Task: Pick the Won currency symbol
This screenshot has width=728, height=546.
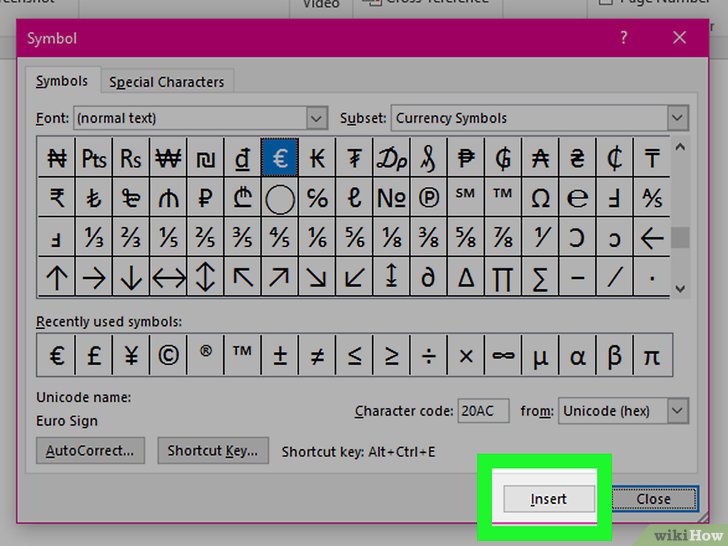Action: pyautogui.click(x=168, y=158)
